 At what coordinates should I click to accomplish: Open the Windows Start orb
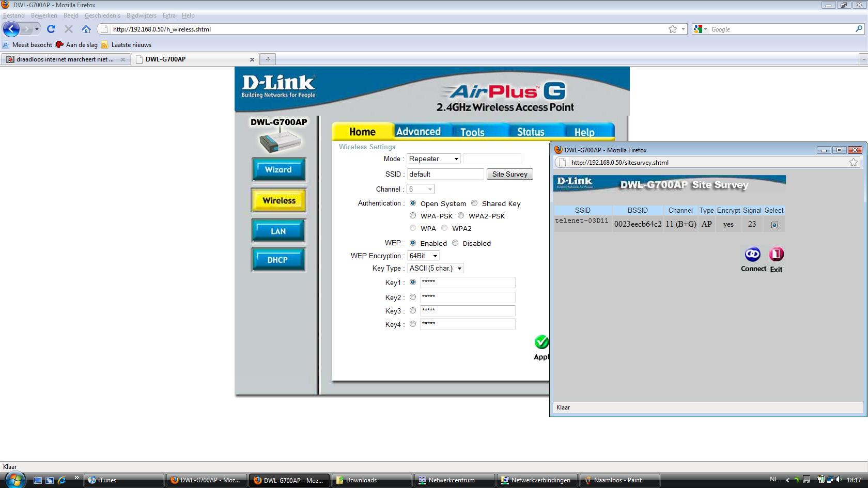pos(14,480)
